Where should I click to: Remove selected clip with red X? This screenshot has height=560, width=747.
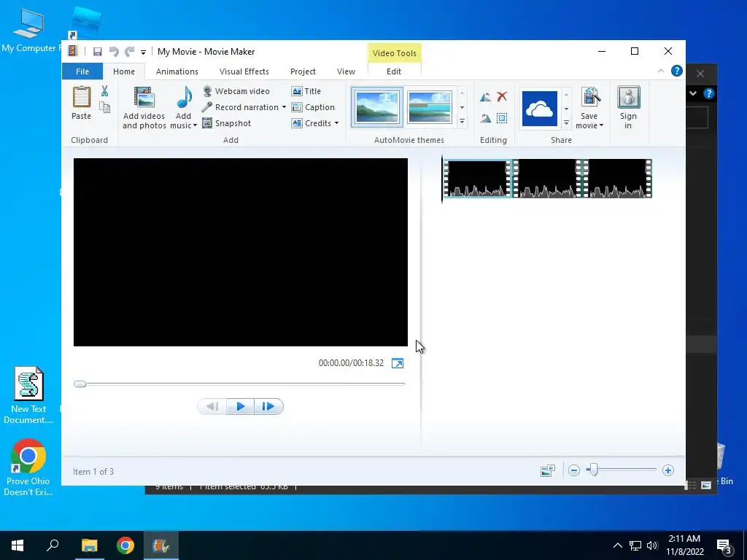pos(502,97)
